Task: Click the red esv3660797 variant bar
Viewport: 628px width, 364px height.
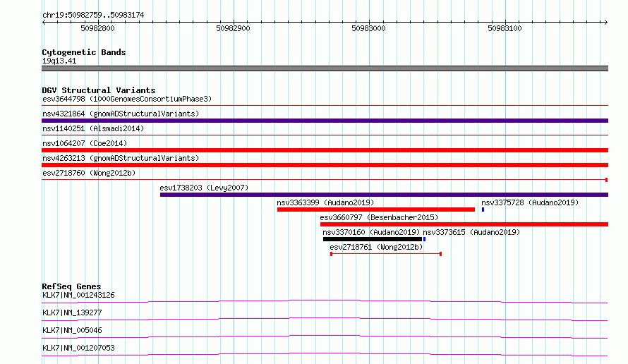Action: click(464, 224)
